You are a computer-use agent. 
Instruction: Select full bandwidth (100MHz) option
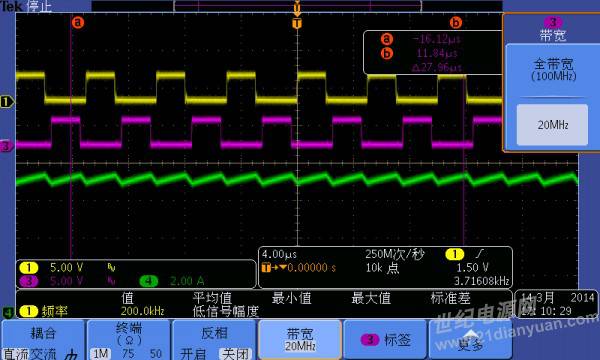pyautogui.click(x=553, y=70)
